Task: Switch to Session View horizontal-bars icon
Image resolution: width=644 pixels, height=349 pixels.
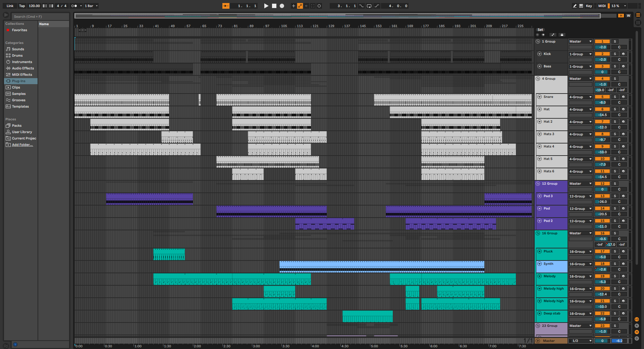Action: (x=638, y=15)
